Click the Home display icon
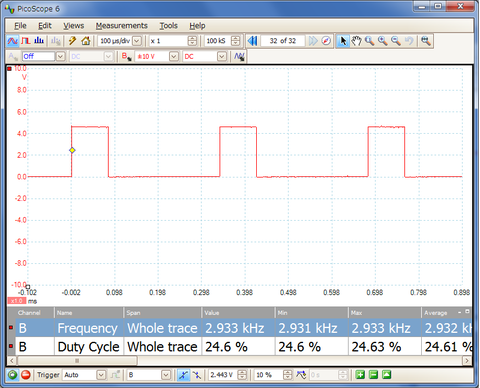Image resolution: width=480 pixels, height=388 pixels. (86, 41)
